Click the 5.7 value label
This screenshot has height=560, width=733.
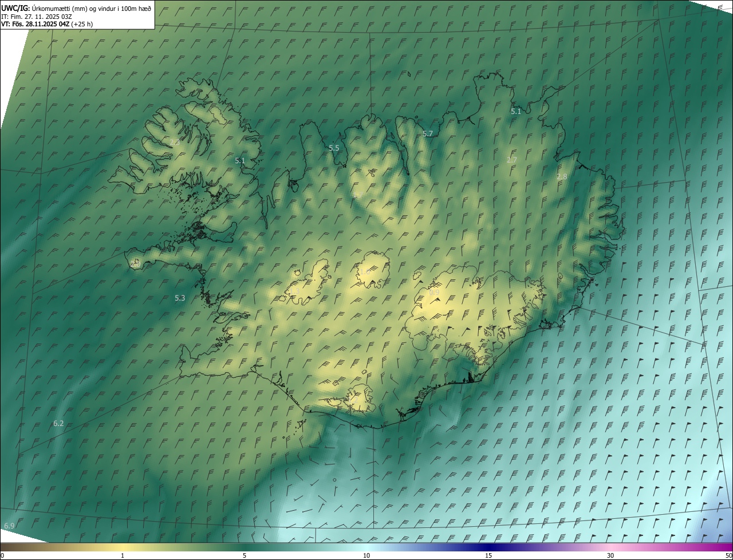428,133
